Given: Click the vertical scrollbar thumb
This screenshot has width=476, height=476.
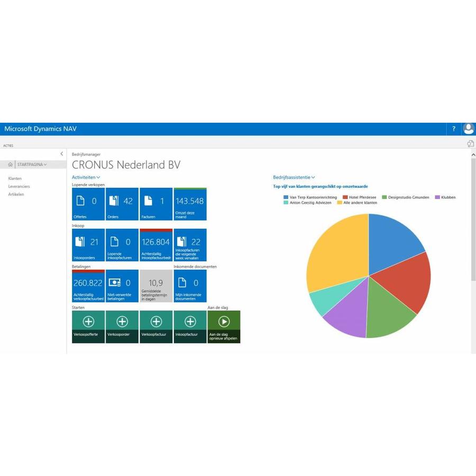Looking at the screenshot, I should [x=473, y=218].
